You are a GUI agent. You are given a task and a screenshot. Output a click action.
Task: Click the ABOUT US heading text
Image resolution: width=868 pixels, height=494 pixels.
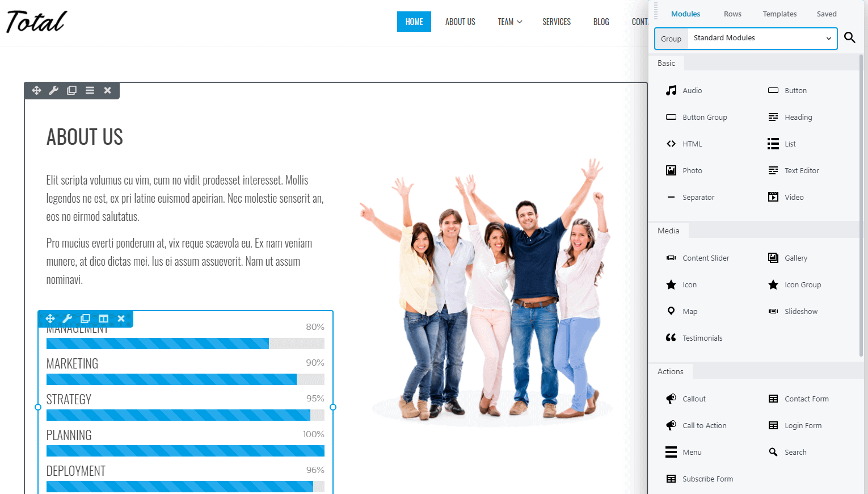coord(85,137)
